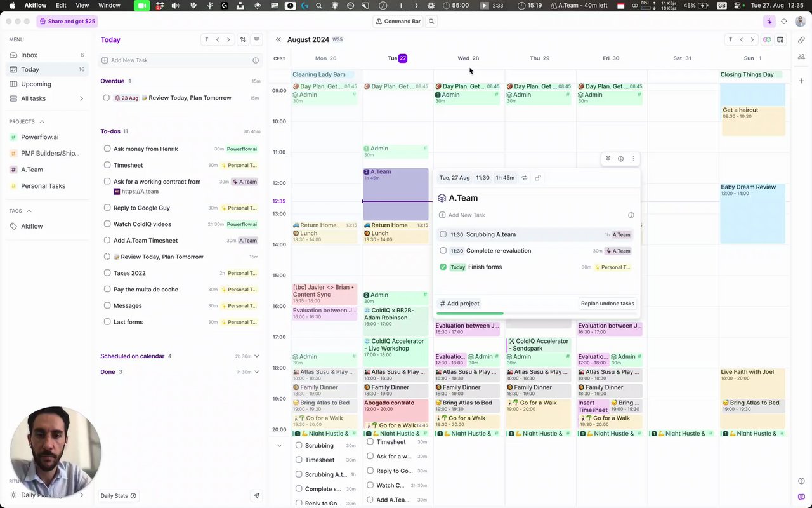
Task: Check off 'Watch ColdIQ videos' task
Action: click(x=107, y=224)
